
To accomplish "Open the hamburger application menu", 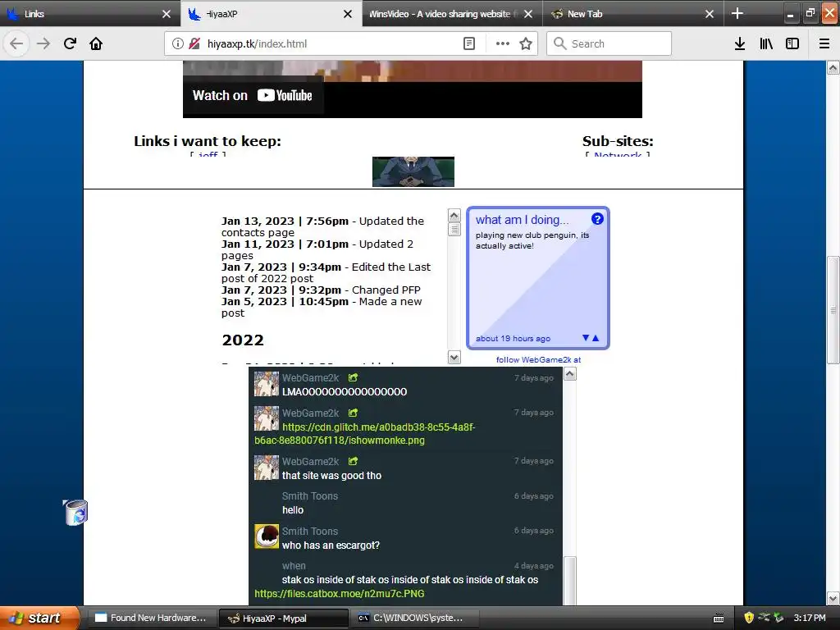I will 824,43.
